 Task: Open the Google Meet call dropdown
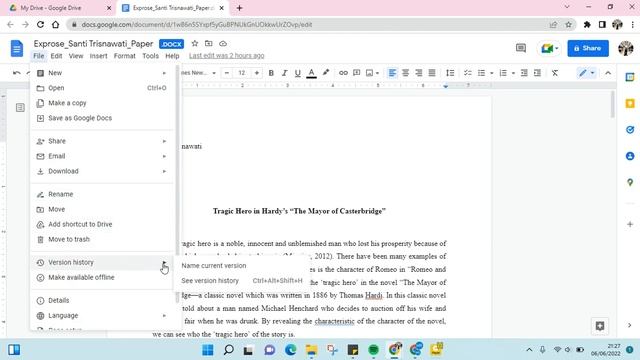549,49
